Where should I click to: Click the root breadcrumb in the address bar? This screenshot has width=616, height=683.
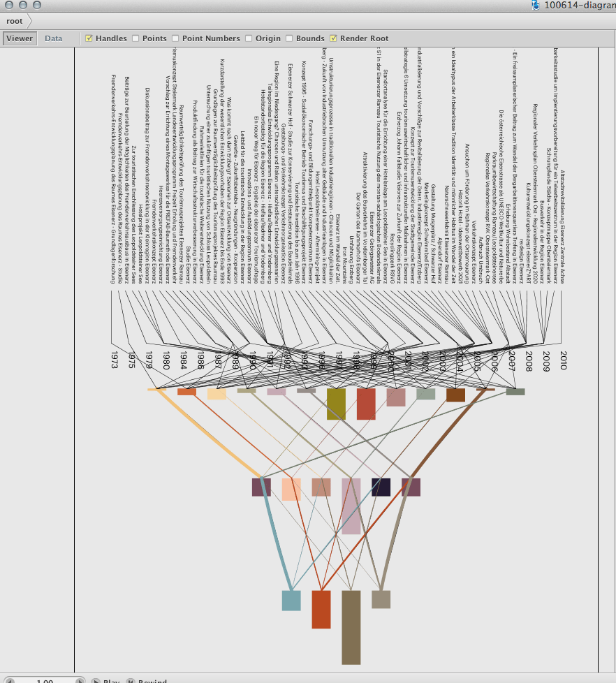15,21
